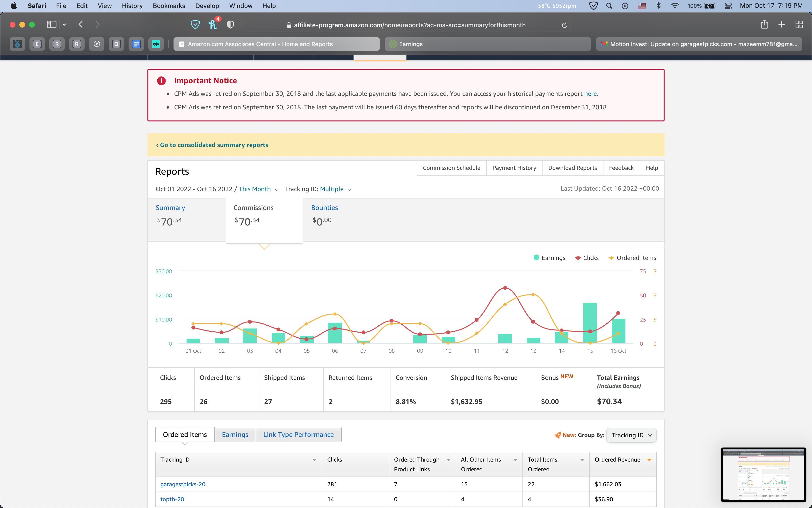The height and width of the screenshot is (508, 812).
Task: Open the first pinned tab icon
Action: (x=17, y=44)
